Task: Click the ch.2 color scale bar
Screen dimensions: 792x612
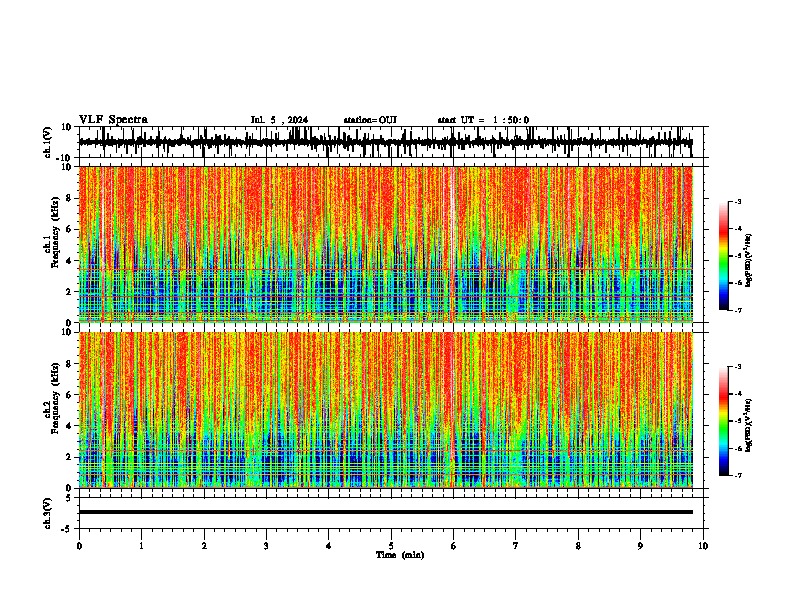Action: [723, 421]
